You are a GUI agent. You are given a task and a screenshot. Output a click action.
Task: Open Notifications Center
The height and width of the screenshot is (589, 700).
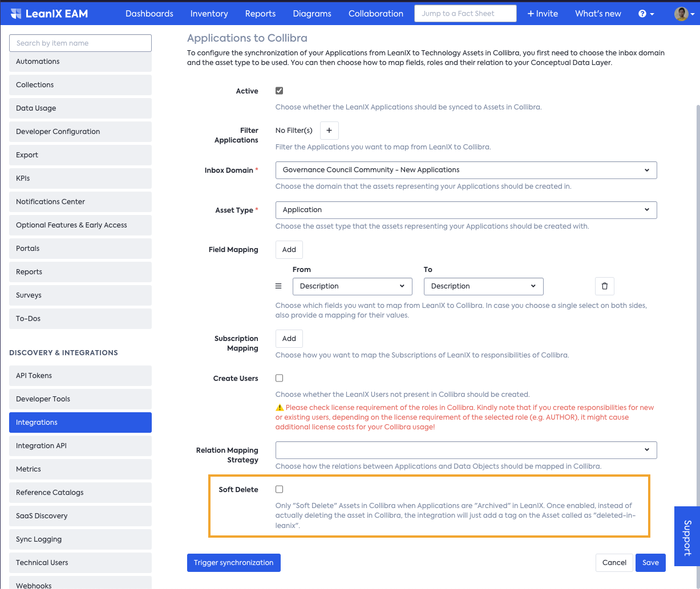80,202
